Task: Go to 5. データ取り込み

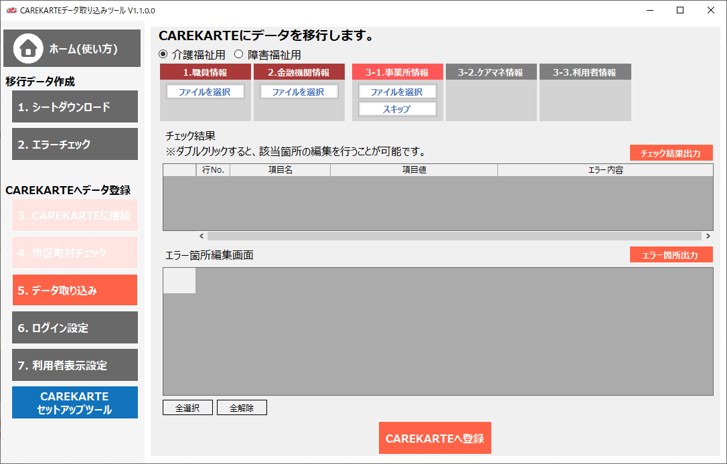Action: (x=75, y=290)
